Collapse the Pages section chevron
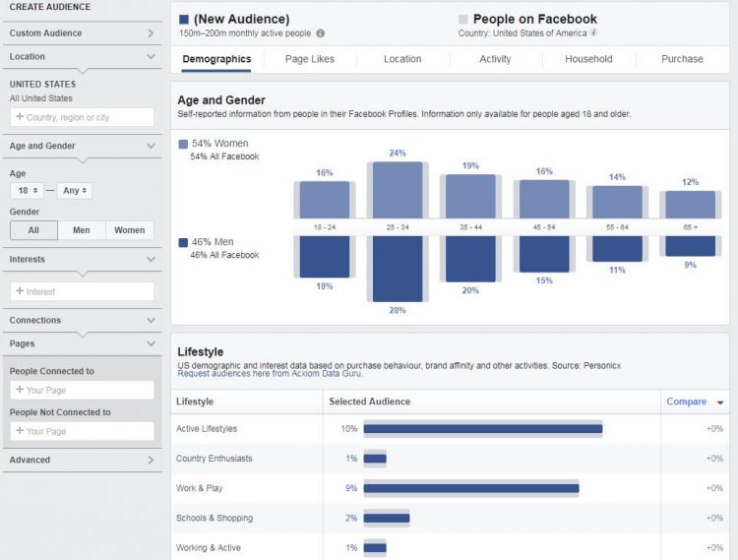The width and height of the screenshot is (738, 560). coord(151,343)
